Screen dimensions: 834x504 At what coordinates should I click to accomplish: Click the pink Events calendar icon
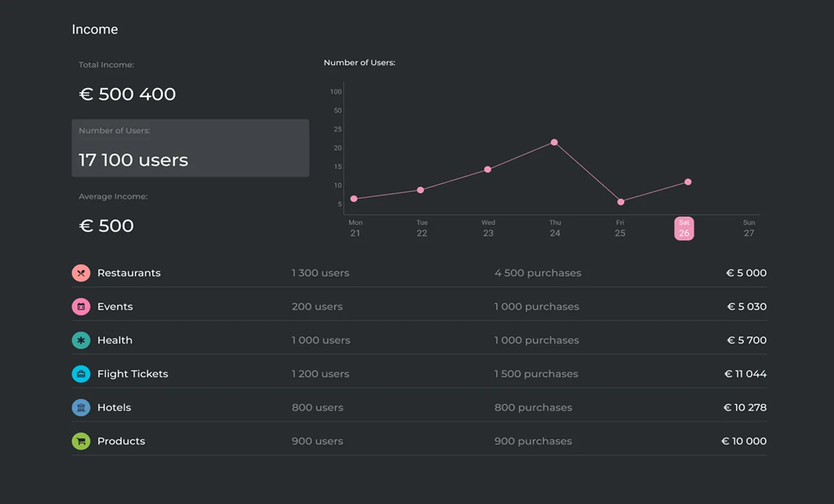click(x=81, y=306)
